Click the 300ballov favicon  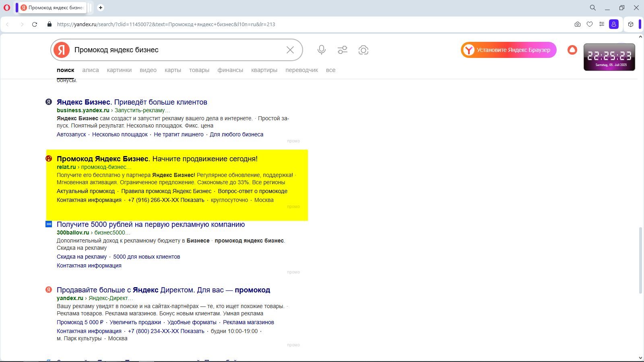coord(49,224)
